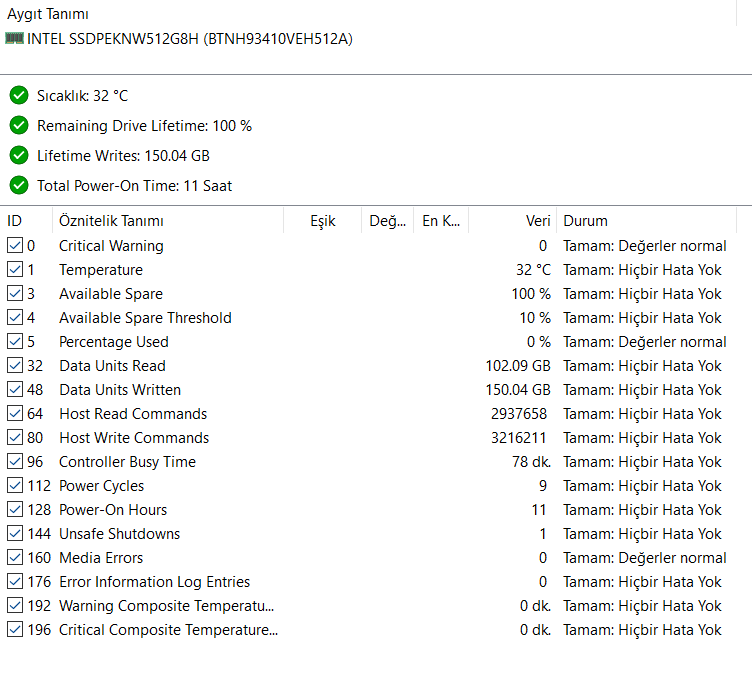Uncheck the Critical Warning attribute checkbox
This screenshot has width=752, height=677.
pyautogui.click(x=15, y=246)
